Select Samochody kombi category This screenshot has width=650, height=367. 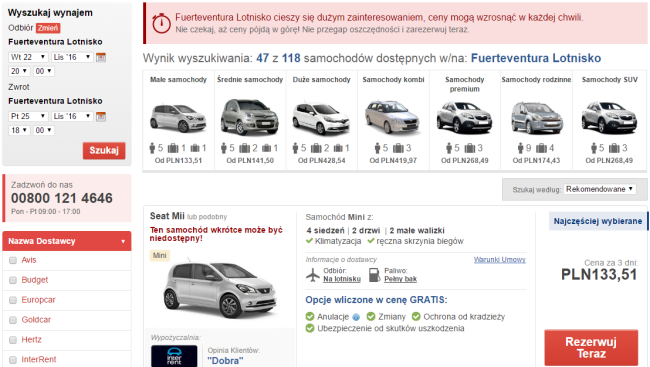[x=393, y=120]
